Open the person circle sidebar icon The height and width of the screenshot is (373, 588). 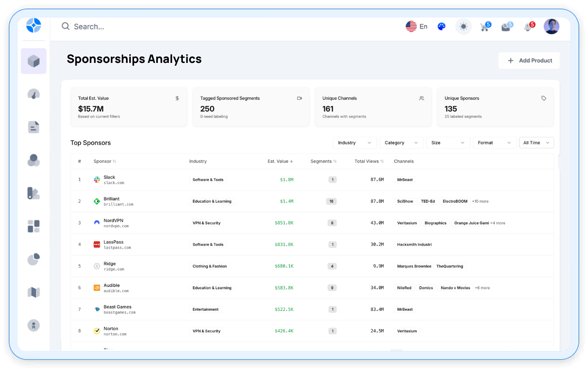[34, 325]
